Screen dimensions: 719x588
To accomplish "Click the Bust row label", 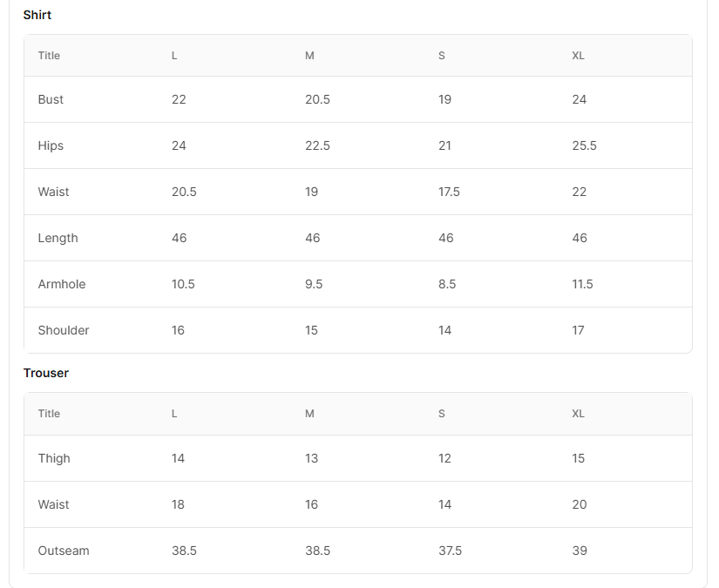I will [x=51, y=99].
